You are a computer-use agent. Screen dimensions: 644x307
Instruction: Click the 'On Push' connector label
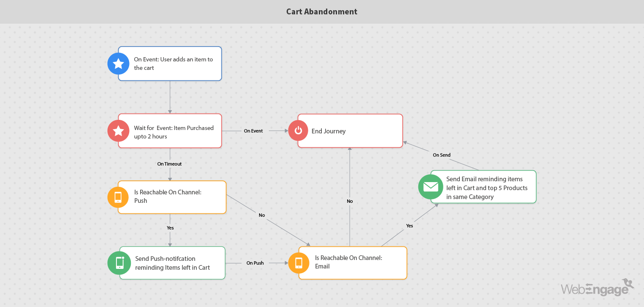point(255,263)
